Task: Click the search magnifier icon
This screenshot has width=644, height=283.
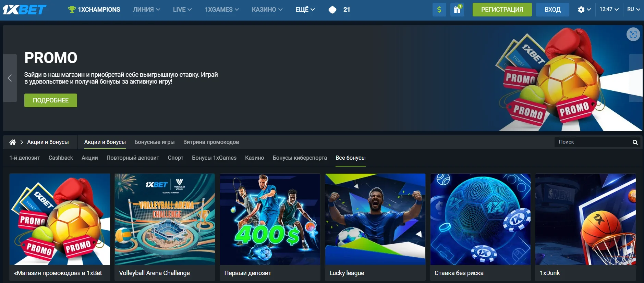Action: click(x=635, y=142)
